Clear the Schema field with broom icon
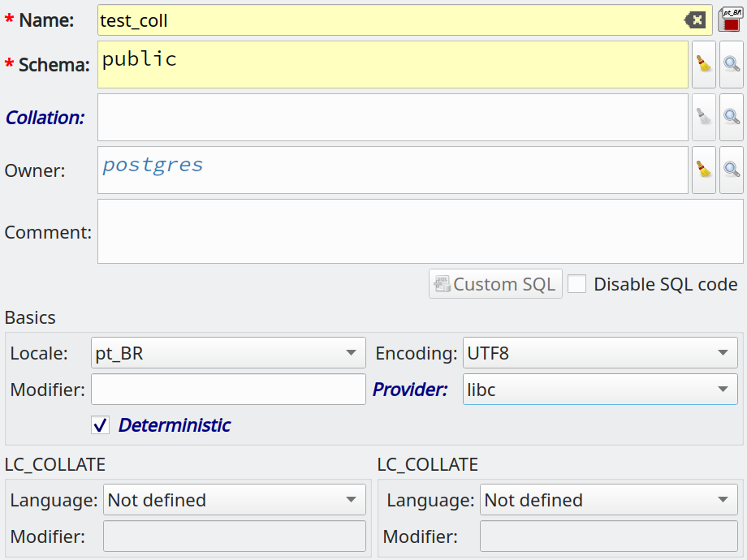This screenshot has height=560, width=747. pyautogui.click(x=704, y=64)
